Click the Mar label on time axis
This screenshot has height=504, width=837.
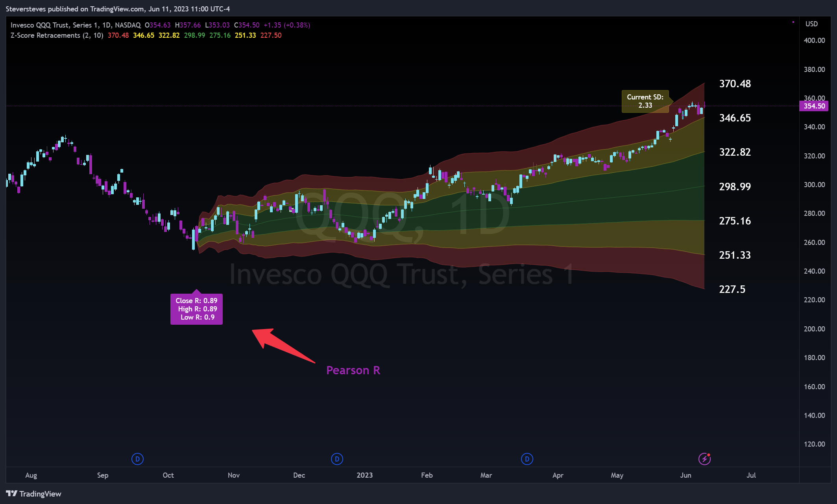(x=486, y=475)
